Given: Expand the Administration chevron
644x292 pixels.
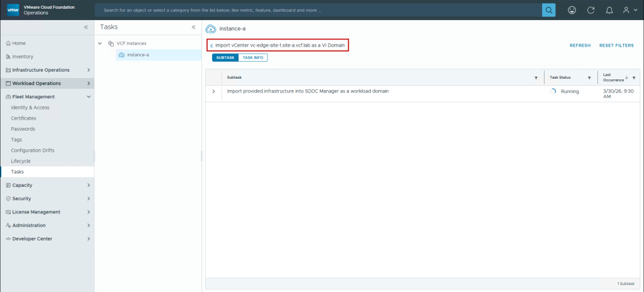Looking at the screenshot, I should 88,225.
